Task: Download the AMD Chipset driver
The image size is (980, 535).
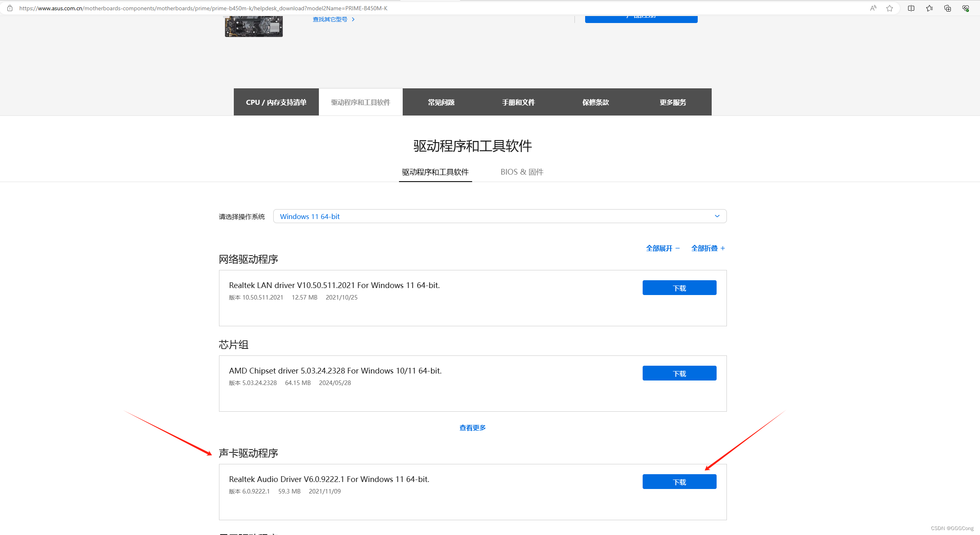Action: click(x=679, y=374)
